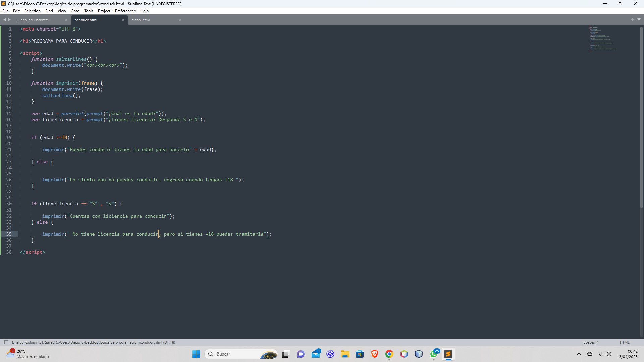
Task: Close the conducir.html tab
Action: click(123, 20)
